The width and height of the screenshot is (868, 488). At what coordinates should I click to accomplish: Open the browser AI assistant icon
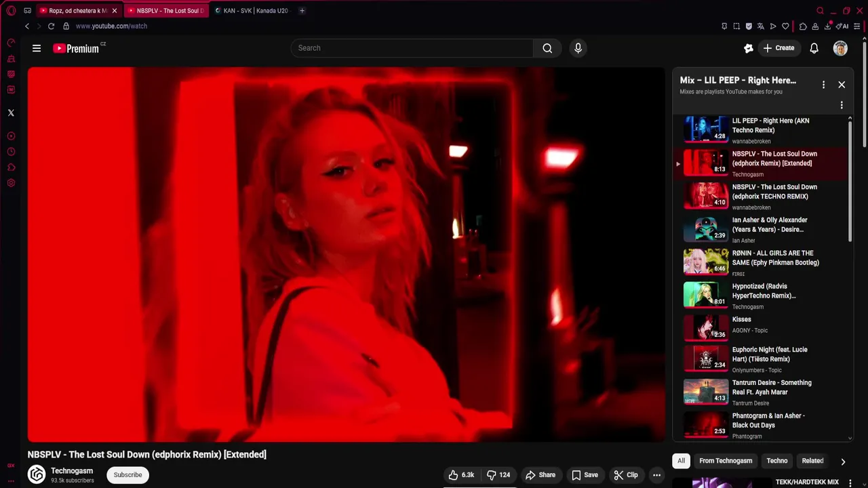click(x=842, y=26)
